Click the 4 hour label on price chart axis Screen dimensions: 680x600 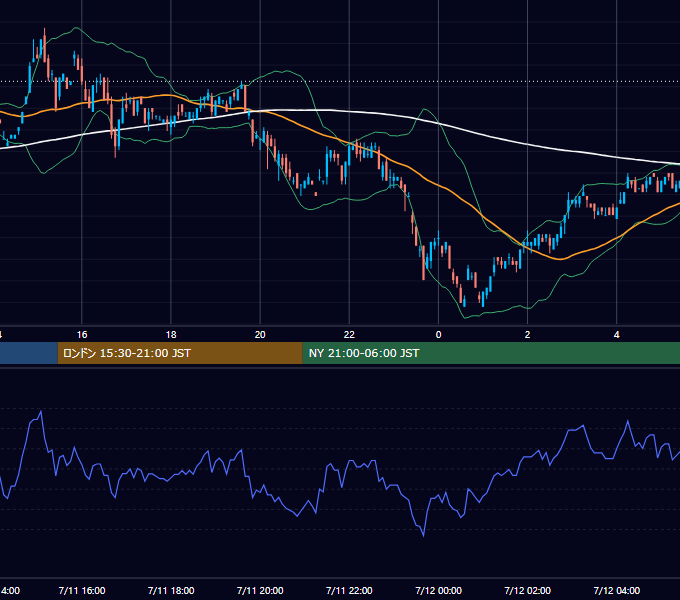[x=617, y=335]
